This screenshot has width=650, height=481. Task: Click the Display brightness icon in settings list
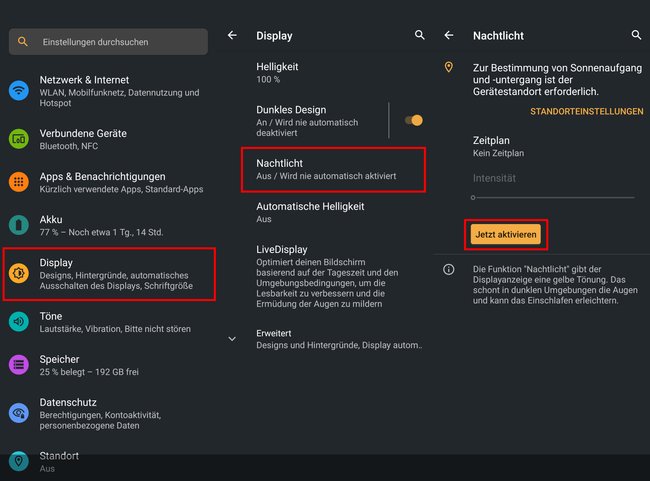[19, 273]
